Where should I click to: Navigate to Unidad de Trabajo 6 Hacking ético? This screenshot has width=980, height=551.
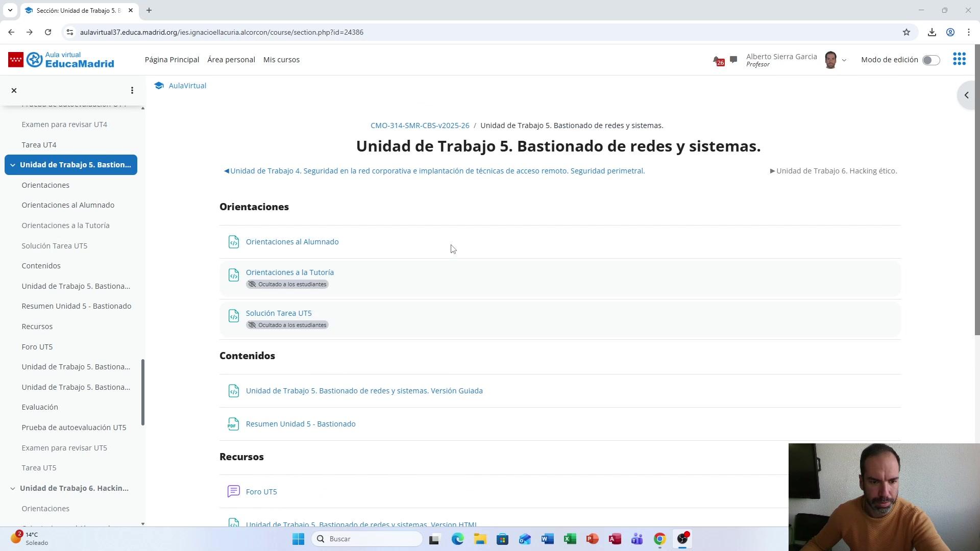pos(836,171)
